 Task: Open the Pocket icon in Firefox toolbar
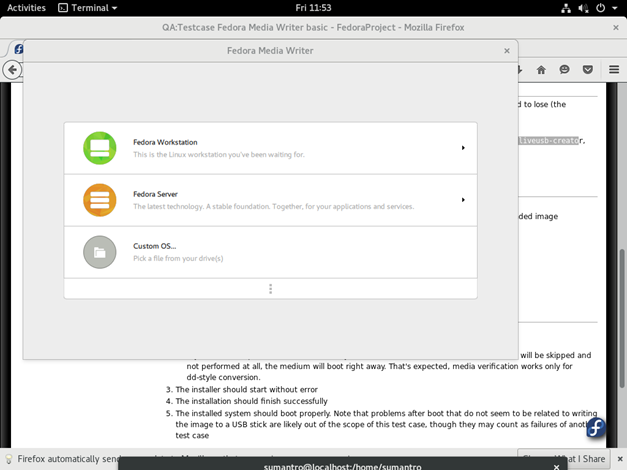tap(587, 70)
